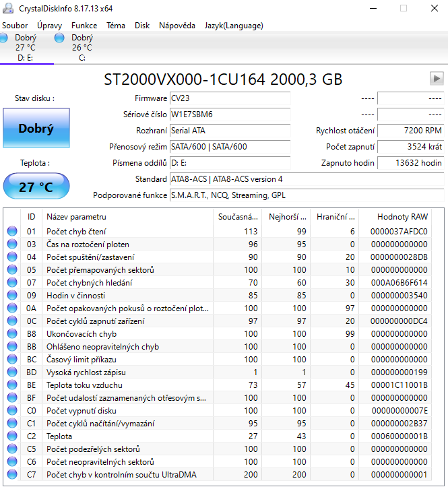Click the Sériové číslo field
Screen dimensions: 448x491
(230, 114)
